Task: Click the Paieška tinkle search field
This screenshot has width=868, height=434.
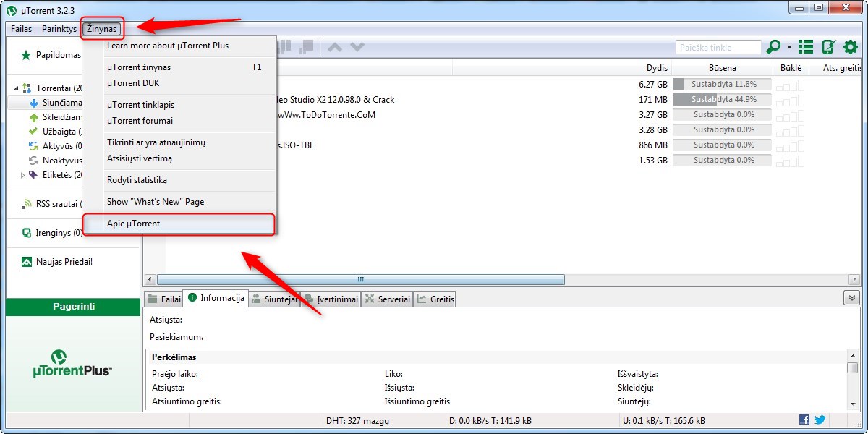Action: 718,48
